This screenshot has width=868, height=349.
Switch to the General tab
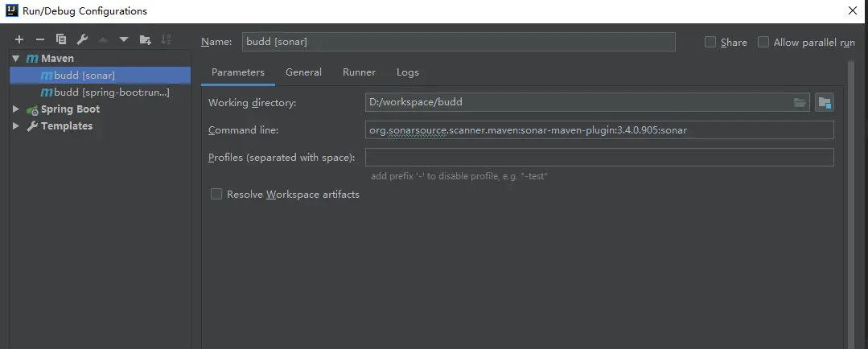(x=303, y=72)
